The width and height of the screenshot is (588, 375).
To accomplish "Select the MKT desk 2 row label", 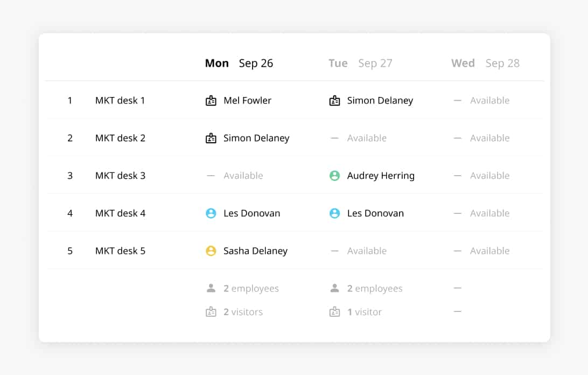I will [120, 138].
